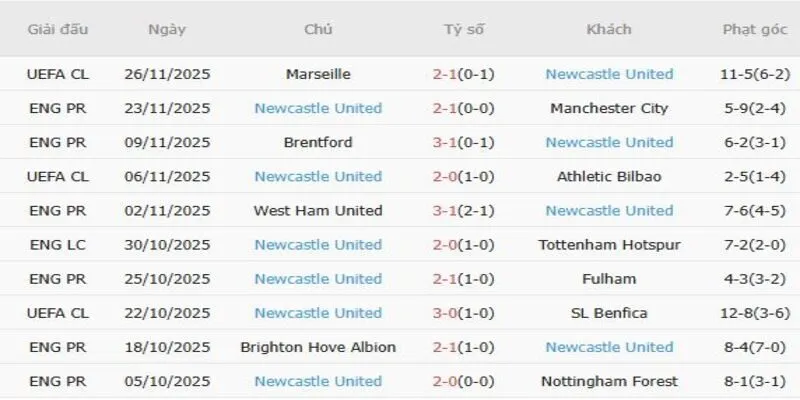
Task: Open Newcastle United link opposite Marseille
Action: click(x=609, y=74)
